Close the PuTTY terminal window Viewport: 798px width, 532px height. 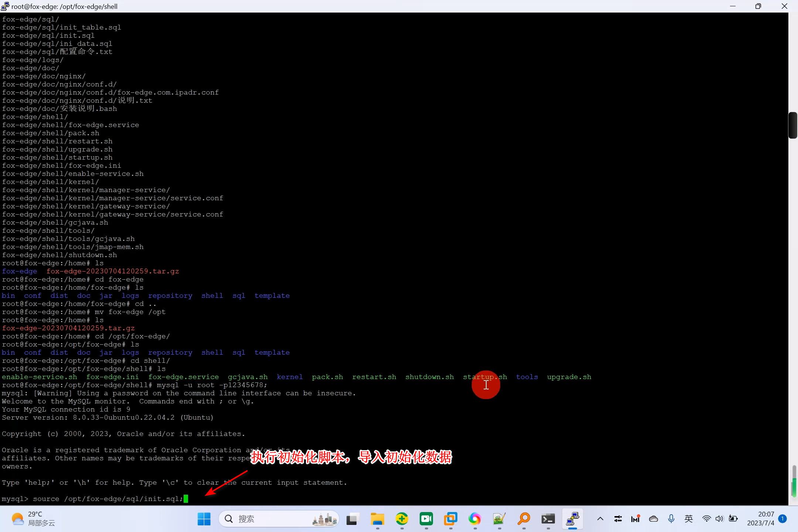coord(784,6)
